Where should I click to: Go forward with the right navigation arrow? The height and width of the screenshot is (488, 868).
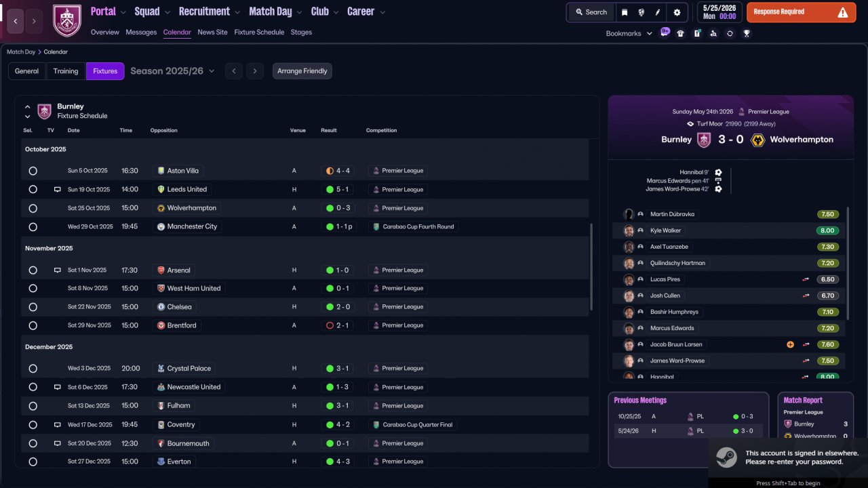click(x=35, y=21)
